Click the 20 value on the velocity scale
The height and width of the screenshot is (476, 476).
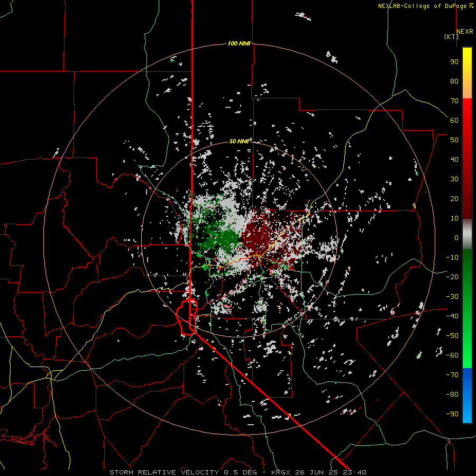coord(454,198)
